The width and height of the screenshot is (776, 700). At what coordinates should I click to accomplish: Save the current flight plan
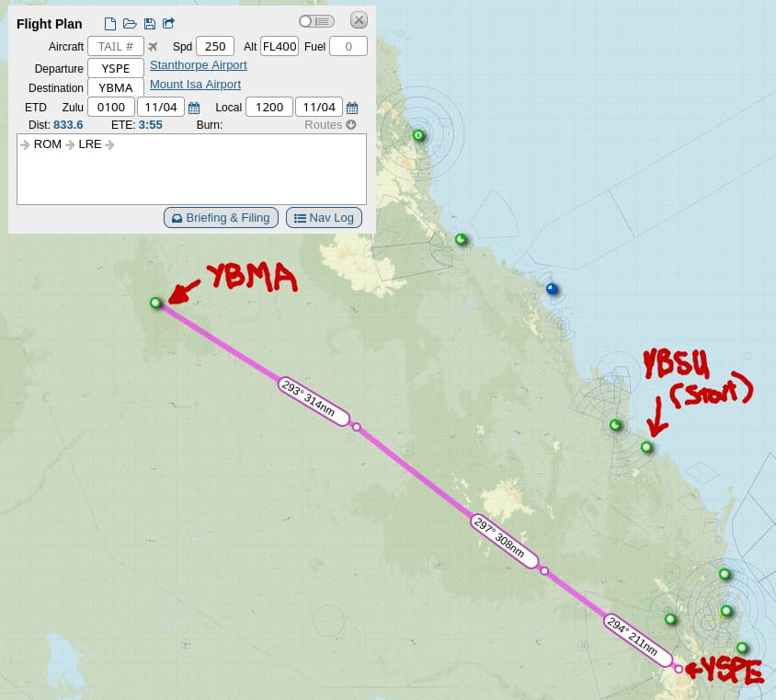coord(150,24)
